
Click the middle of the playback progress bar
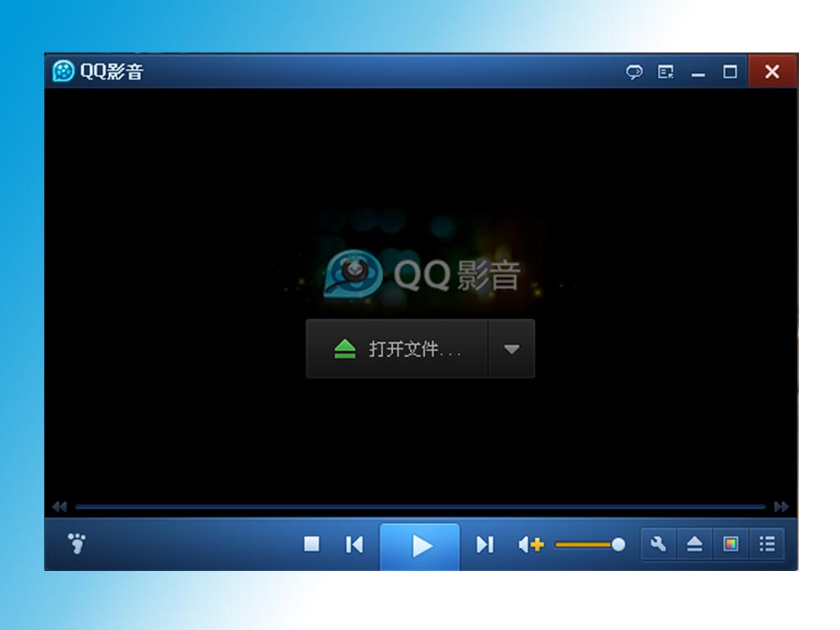click(421, 506)
